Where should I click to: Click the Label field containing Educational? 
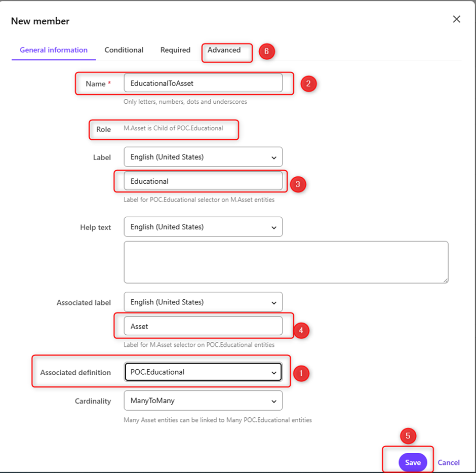pos(203,181)
